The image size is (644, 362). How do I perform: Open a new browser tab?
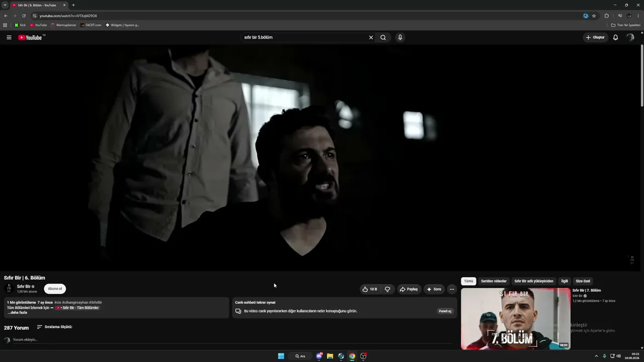(x=73, y=5)
